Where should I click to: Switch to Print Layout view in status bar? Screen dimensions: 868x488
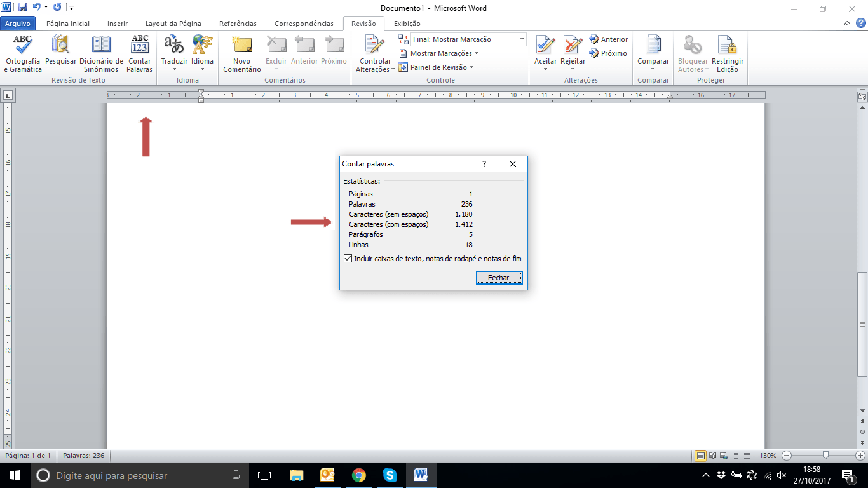pyautogui.click(x=700, y=456)
